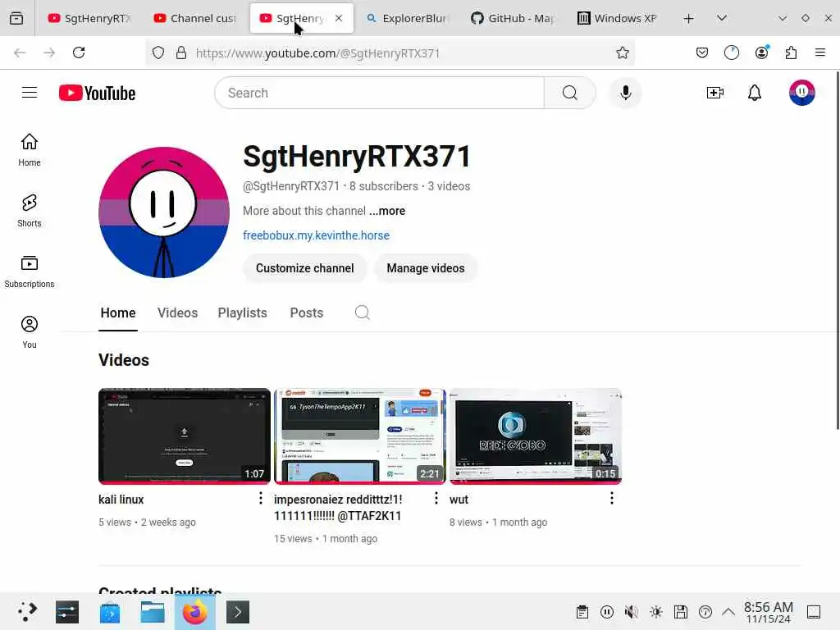Open the clipboard tray icon
Viewport: 840px width, 630px height.
[582, 612]
